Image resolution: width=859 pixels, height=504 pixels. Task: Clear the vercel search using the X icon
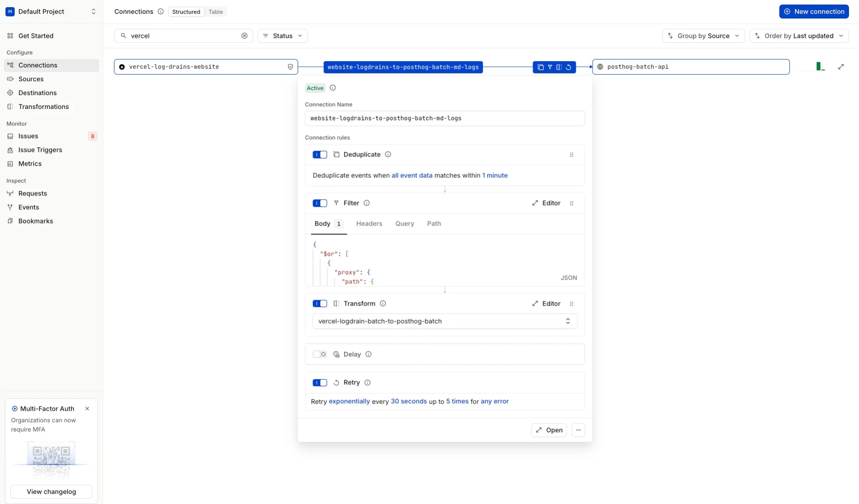(245, 36)
